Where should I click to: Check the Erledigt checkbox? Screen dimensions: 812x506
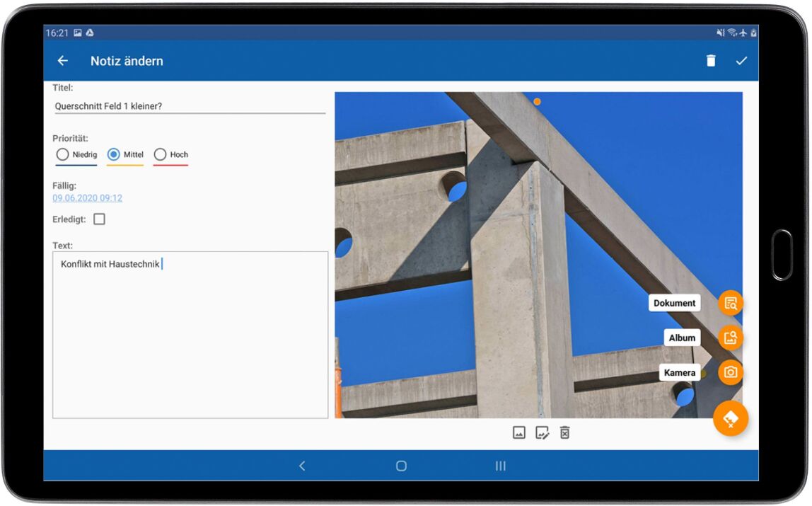100,219
